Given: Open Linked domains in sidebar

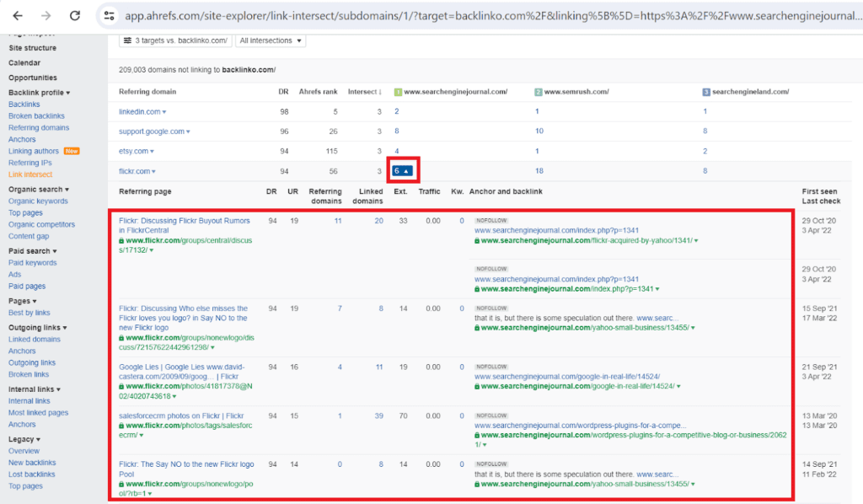Looking at the screenshot, I should click(35, 339).
